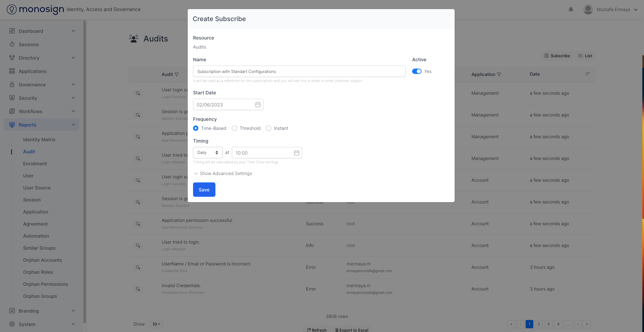Toggle the Active switch off

[417, 71]
